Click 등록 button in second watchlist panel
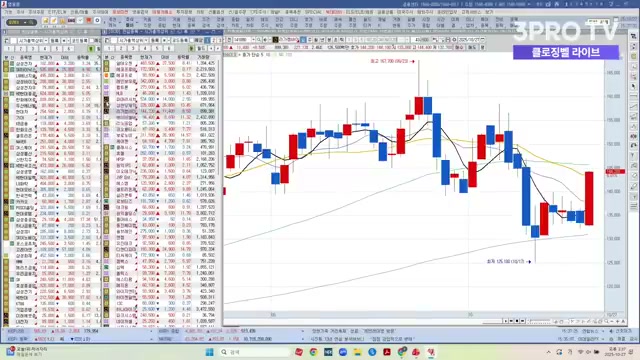Viewport: 640px width, 360px height. point(155,40)
